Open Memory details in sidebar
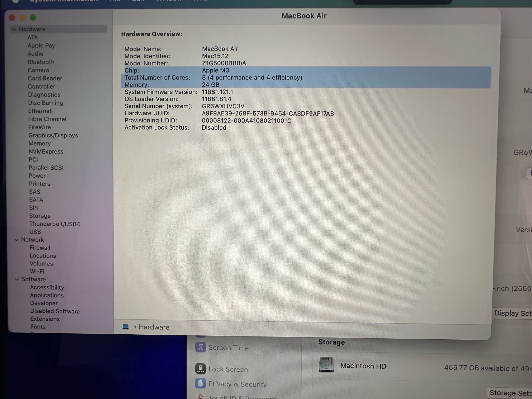 point(40,144)
